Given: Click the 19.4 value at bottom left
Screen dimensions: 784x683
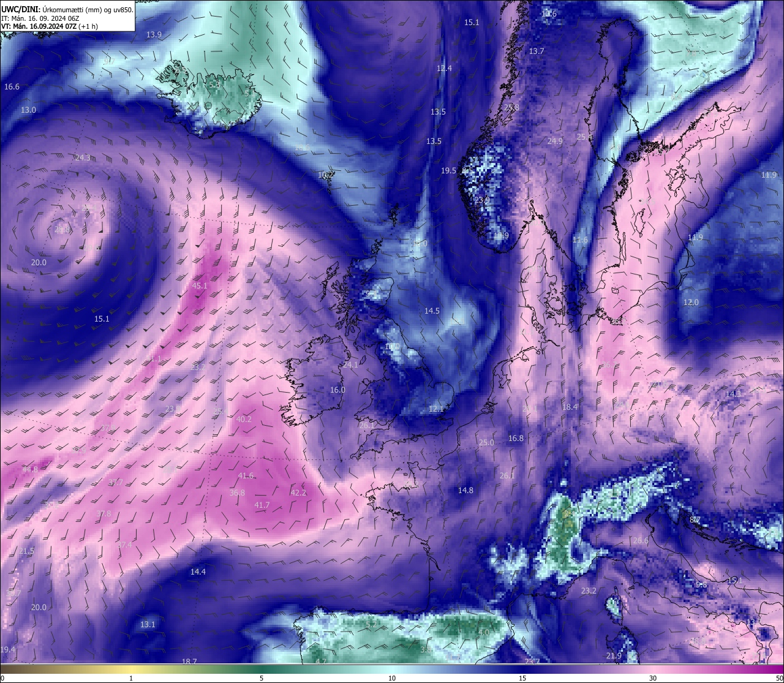Looking at the screenshot, I should (8, 649).
